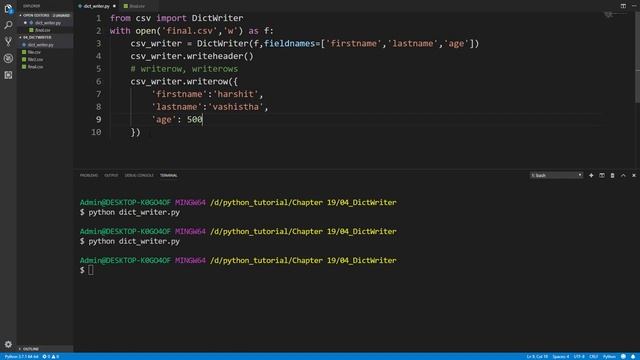The image size is (640, 360).
Task: Click the notifications bell in status bar
Action: [x=633, y=356]
